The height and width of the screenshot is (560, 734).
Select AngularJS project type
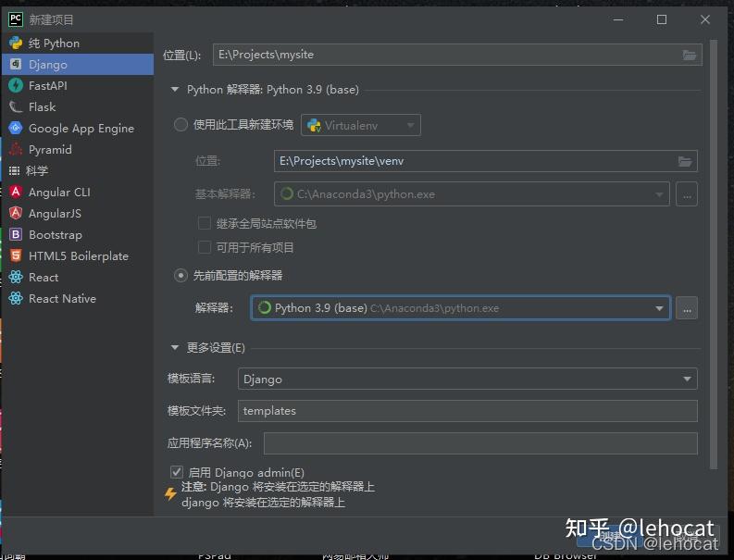click(78, 213)
